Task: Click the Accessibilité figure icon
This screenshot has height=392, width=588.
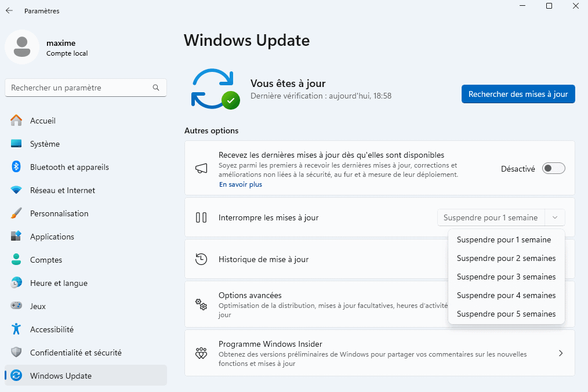Action: click(16, 329)
